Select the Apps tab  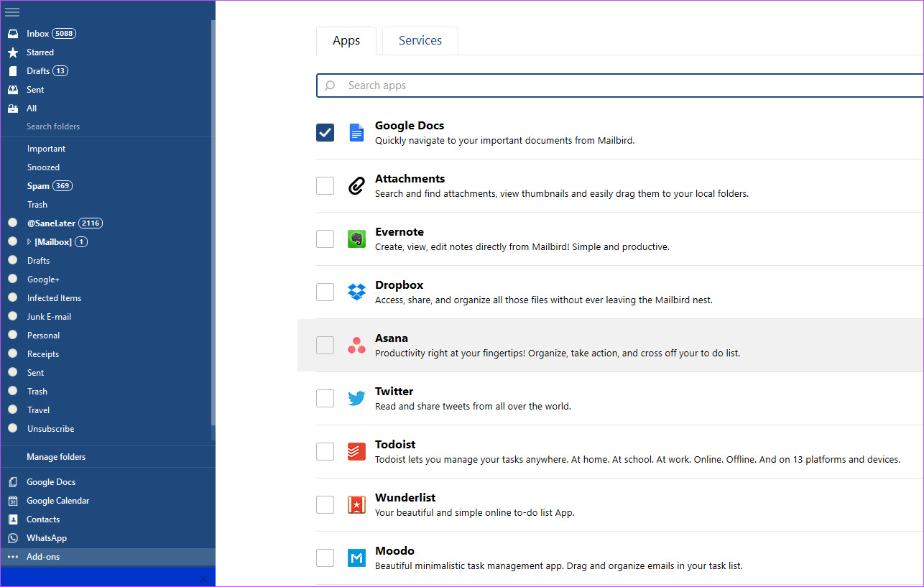346,41
